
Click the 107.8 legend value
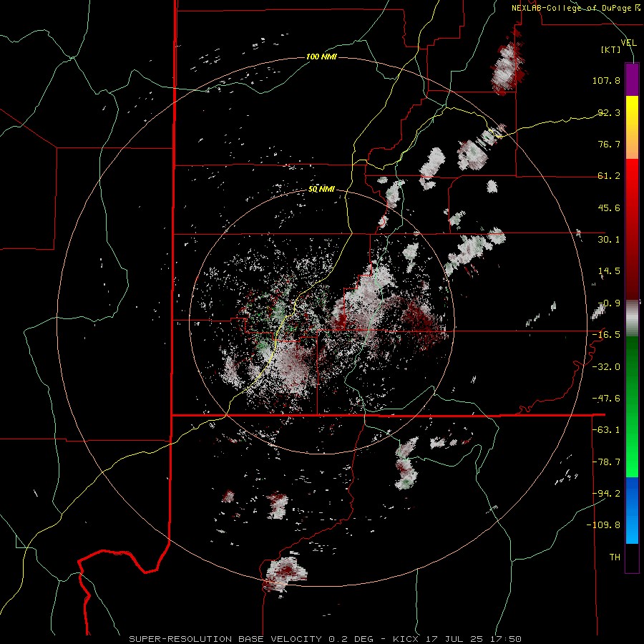pyautogui.click(x=606, y=80)
